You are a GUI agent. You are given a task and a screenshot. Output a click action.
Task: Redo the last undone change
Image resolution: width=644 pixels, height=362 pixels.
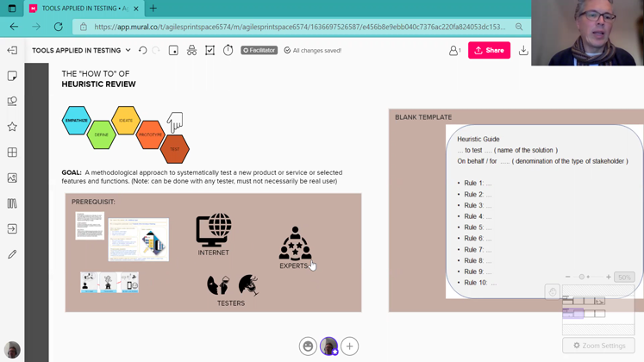click(x=156, y=50)
